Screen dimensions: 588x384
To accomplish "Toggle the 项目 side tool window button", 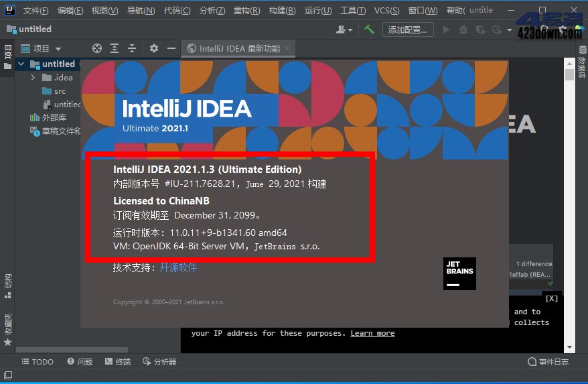I will (7, 57).
